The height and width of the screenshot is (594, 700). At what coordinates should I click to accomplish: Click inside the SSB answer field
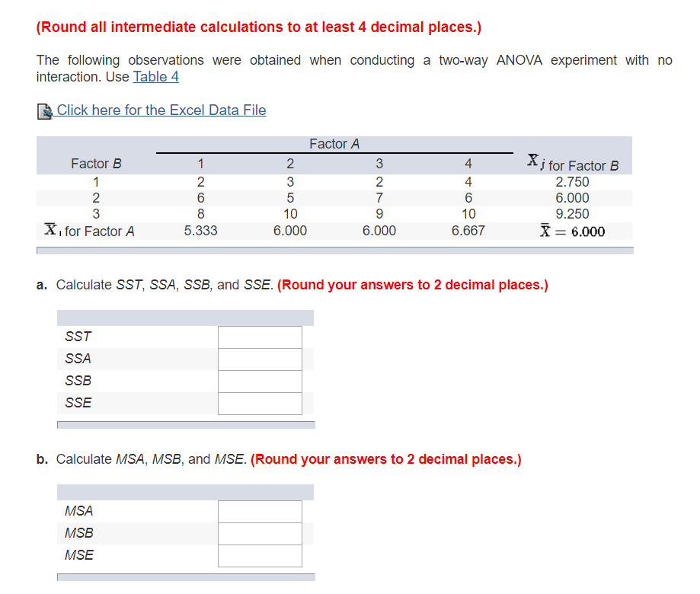(x=259, y=381)
